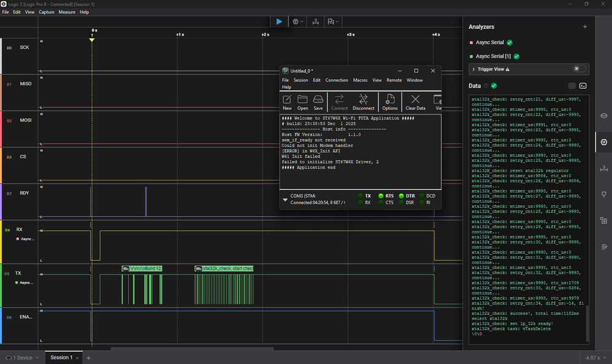This screenshot has height=364, width=612.
Task: Switch Data panel to table view
Action: point(572,86)
